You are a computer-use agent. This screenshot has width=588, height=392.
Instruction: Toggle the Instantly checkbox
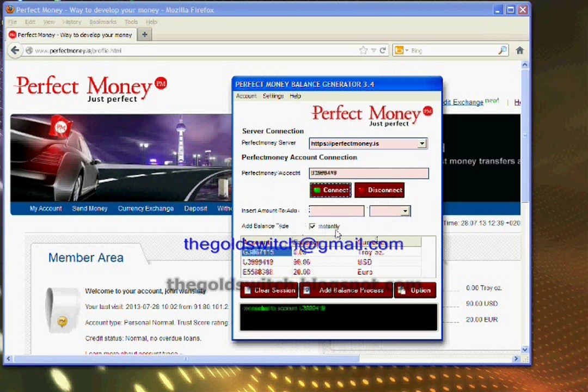(x=312, y=226)
